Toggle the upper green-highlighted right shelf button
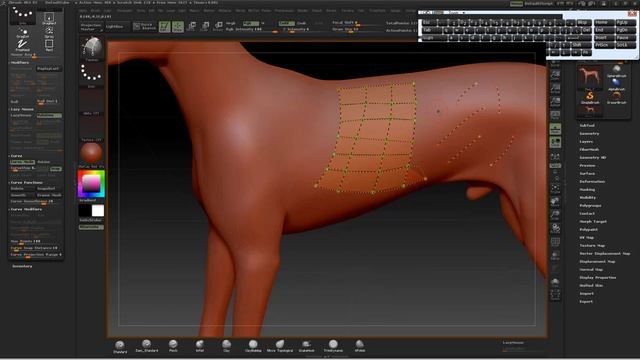This screenshot has width=640, height=360. 555,129
